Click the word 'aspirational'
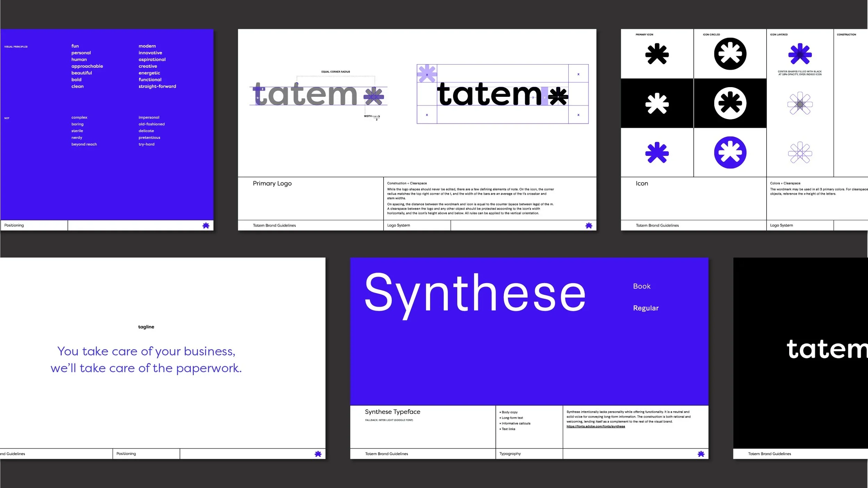Image resolution: width=868 pixels, height=488 pixels. point(152,60)
